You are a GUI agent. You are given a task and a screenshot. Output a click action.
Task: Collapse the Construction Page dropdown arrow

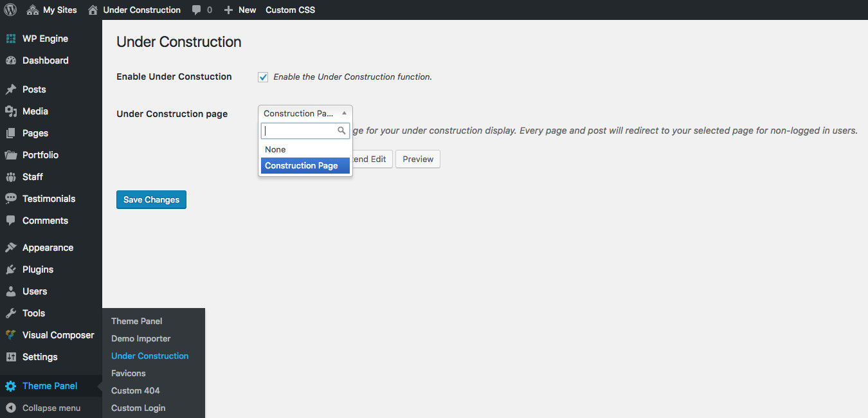(344, 113)
